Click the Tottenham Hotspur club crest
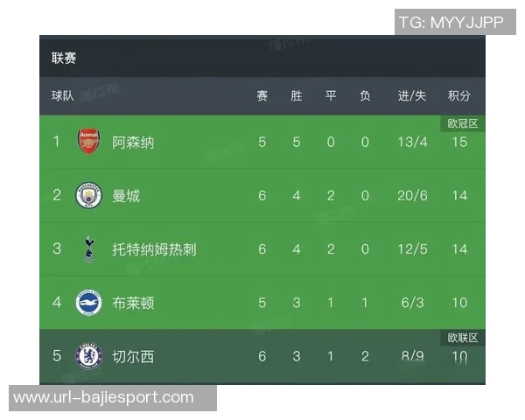The width and height of the screenshot is (525, 420). (88, 248)
